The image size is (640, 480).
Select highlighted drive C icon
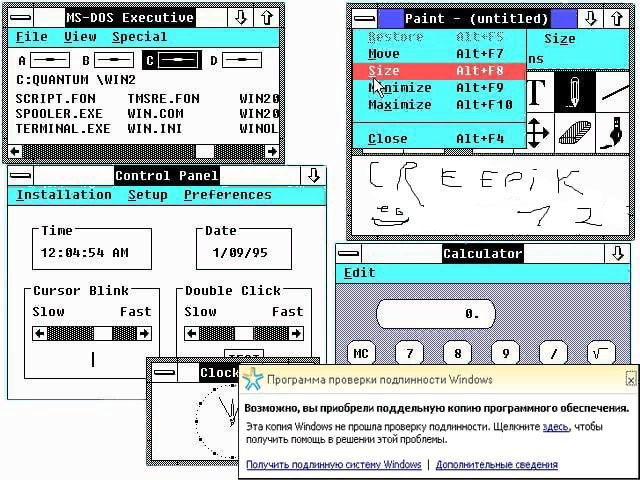coord(172,60)
